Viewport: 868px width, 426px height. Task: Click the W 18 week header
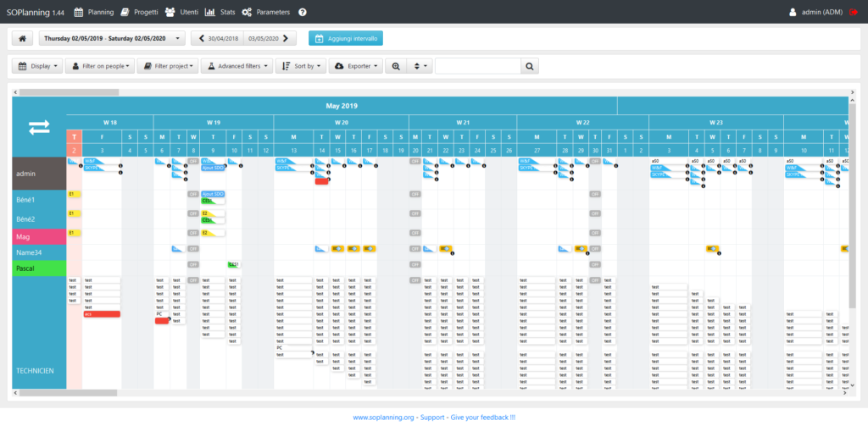(109, 122)
